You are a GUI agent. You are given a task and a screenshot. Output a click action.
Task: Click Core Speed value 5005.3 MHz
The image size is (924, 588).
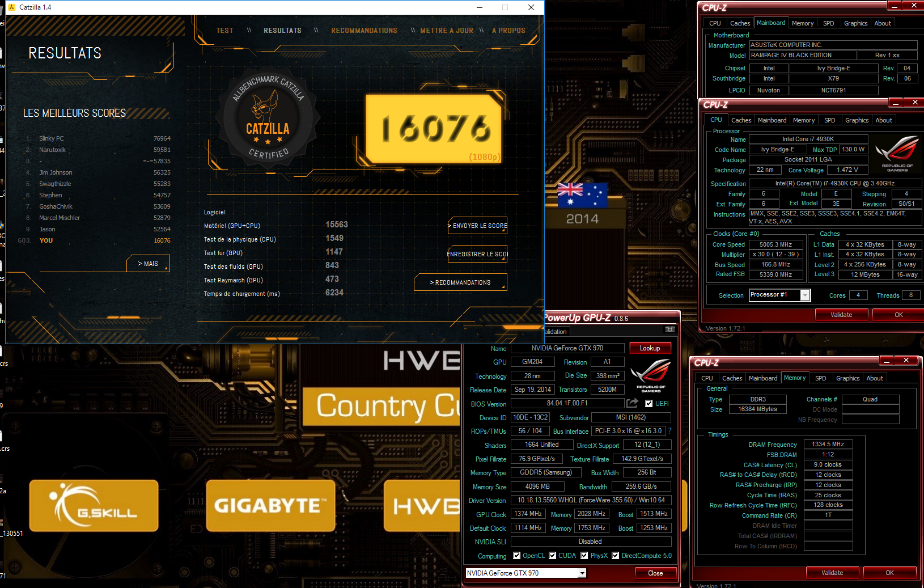tap(775, 244)
